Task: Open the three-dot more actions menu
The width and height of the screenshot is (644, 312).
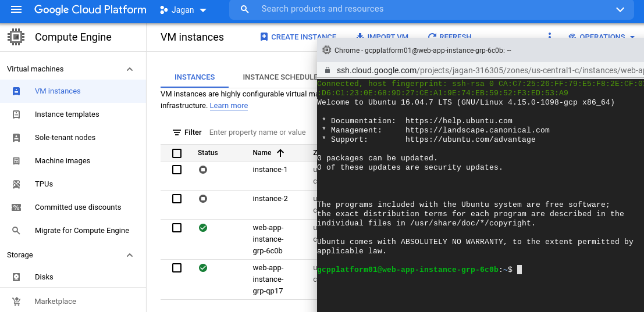Action: (x=550, y=37)
